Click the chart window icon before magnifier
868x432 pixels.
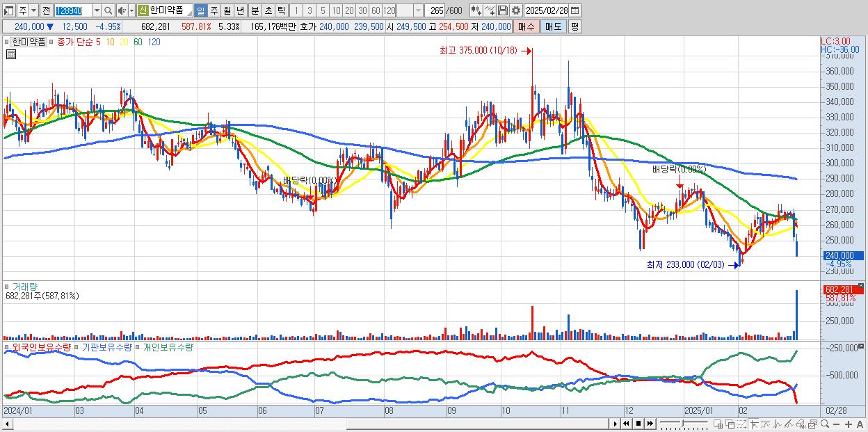tap(813, 424)
